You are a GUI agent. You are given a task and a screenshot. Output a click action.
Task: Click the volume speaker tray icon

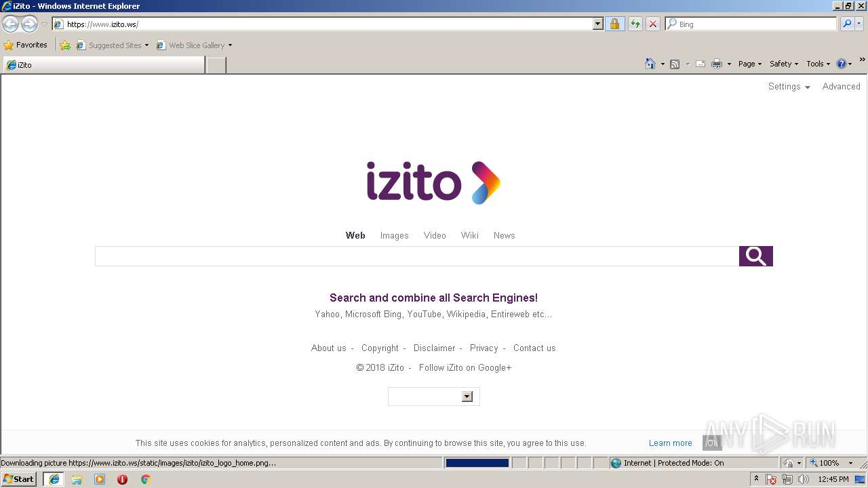[x=804, y=479]
